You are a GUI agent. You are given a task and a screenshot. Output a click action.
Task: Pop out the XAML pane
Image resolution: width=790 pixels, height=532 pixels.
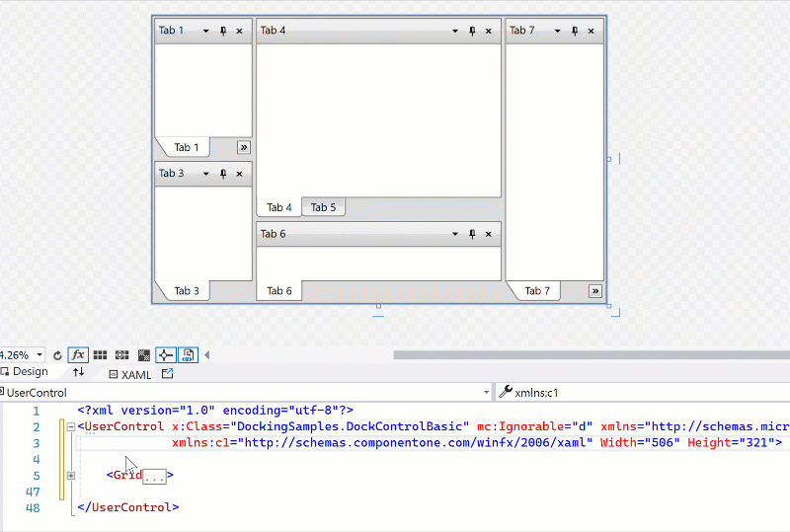coord(167,373)
